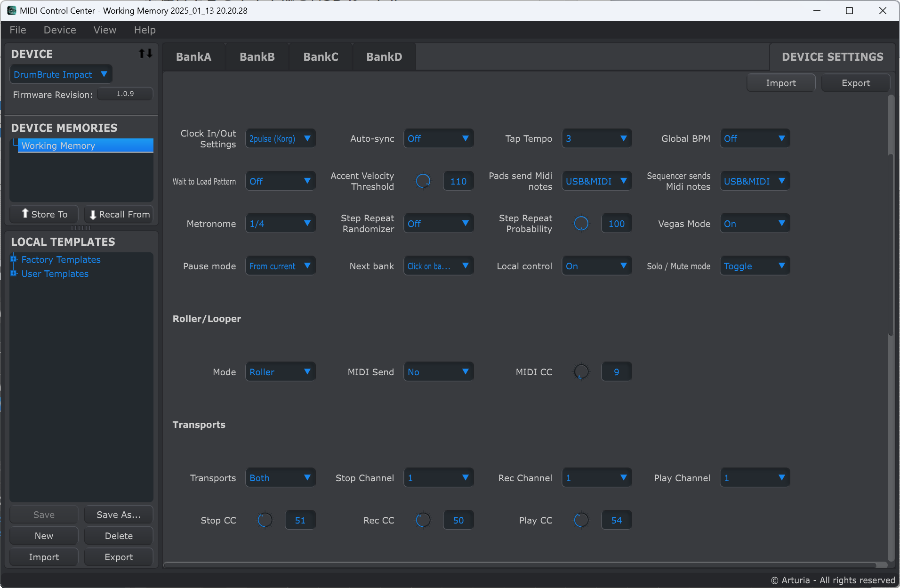Open the MIDI Send dropdown
The height and width of the screenshot is (588, 900).
(x=439, y=372)
